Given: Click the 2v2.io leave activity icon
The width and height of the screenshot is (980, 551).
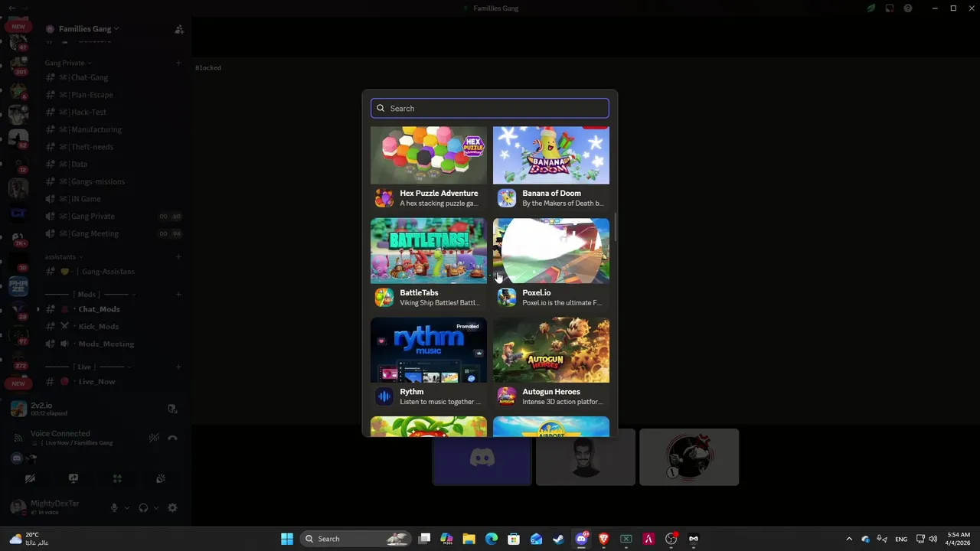Looking at the screenshot, I should pos(172,409).
